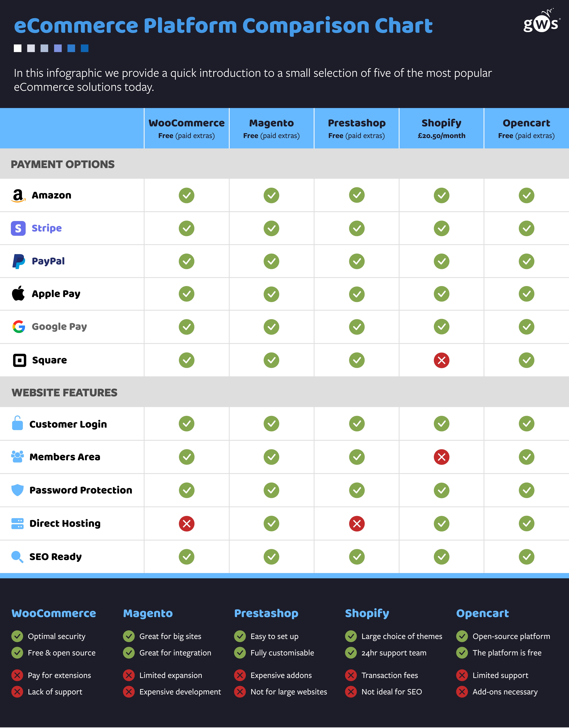Click red cross for Shopify Members Area
Screen dimensions: 569x728
coord(442,457)
